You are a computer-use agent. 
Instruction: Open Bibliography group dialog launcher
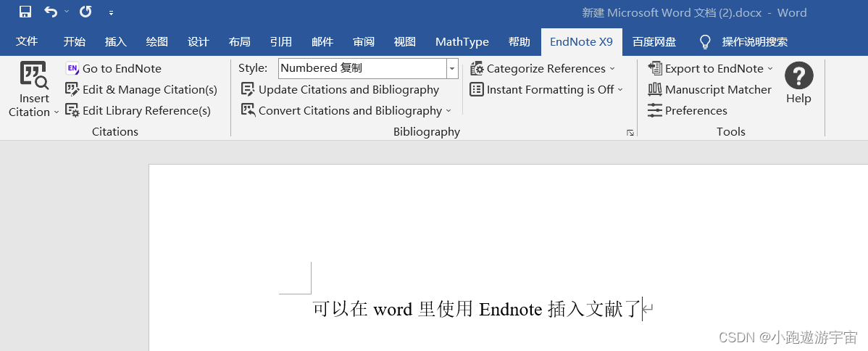[x=630, y=133]
